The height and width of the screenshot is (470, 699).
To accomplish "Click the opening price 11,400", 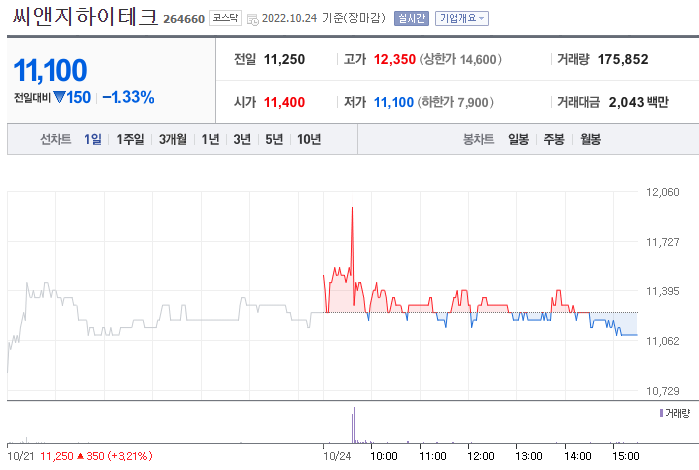I will (x=284, y=103).
